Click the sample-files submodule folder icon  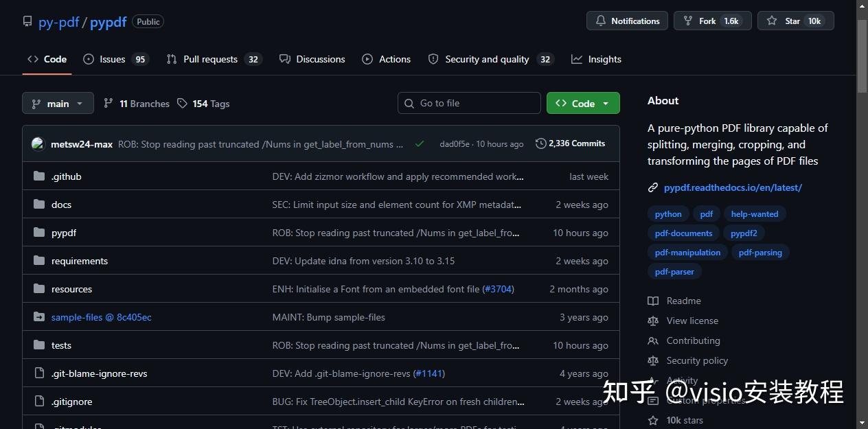click(x=39, y=317)
